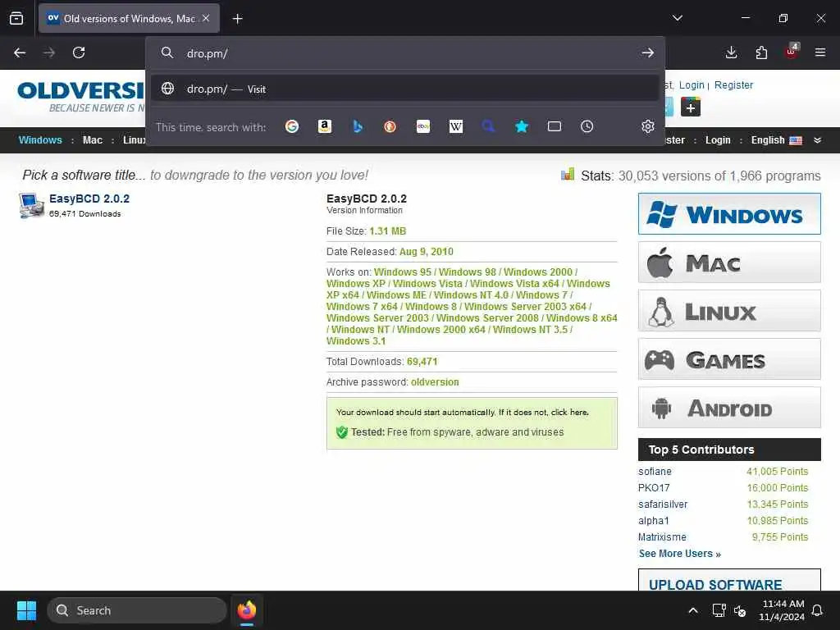Open network status tray icon
This screenshot has width=840, height=630.
tap(719, 610)
